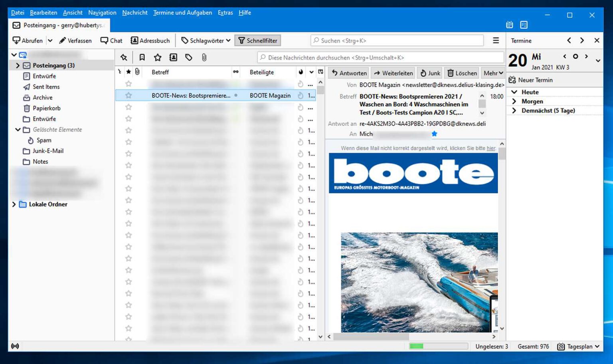Star the BOOTE-News message row

(x=129, y=95)
